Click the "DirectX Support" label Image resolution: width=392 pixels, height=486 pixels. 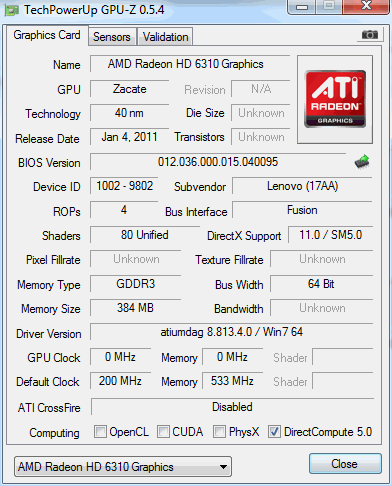tap(244, 236)
